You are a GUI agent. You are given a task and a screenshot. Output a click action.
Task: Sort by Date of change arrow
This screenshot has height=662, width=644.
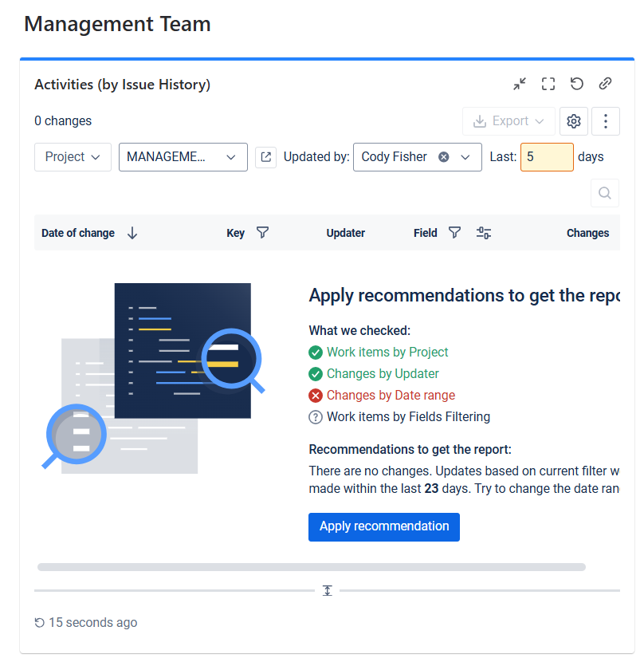click(x=132, y=233)
